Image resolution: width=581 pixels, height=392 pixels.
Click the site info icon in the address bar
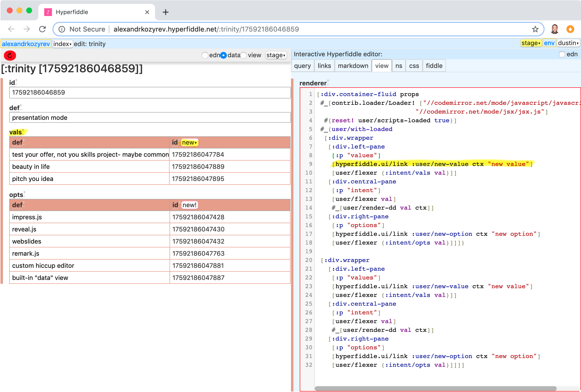(62, 29)
